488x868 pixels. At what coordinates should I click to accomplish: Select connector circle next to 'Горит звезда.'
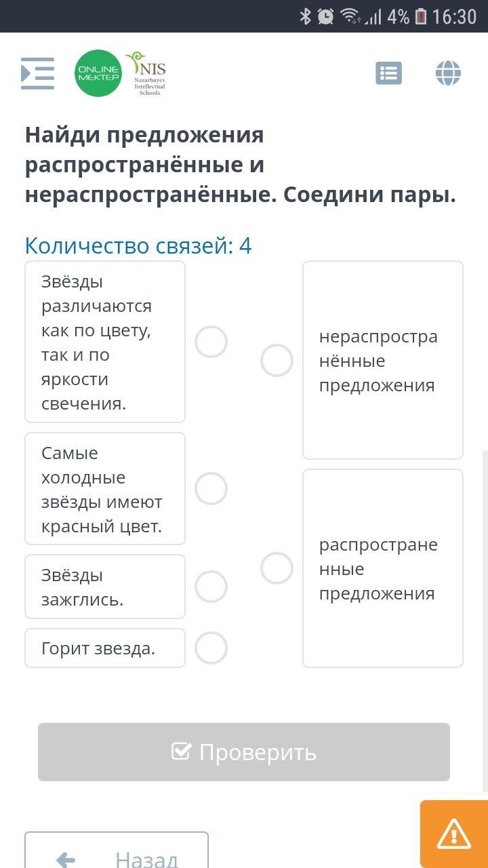(x=211, y=648)
